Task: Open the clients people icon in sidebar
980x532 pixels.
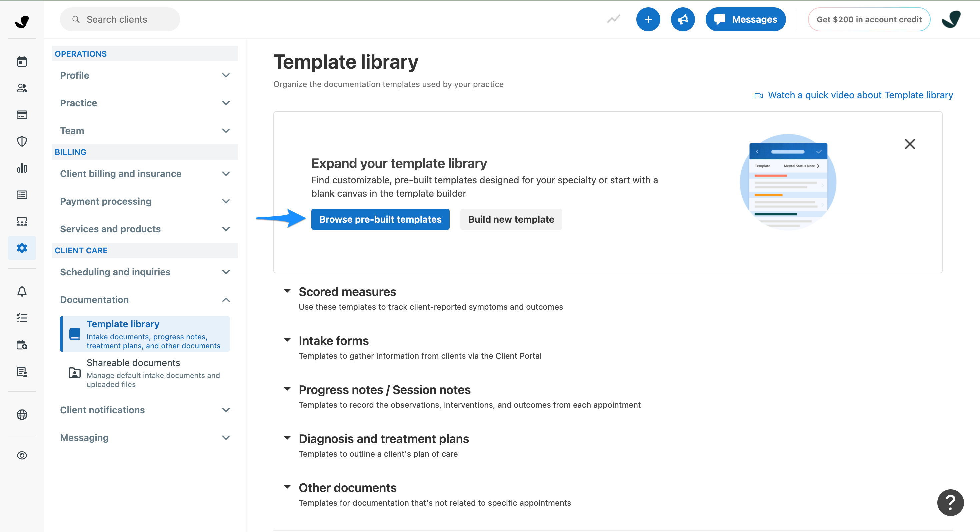Action: click(22, 88)
